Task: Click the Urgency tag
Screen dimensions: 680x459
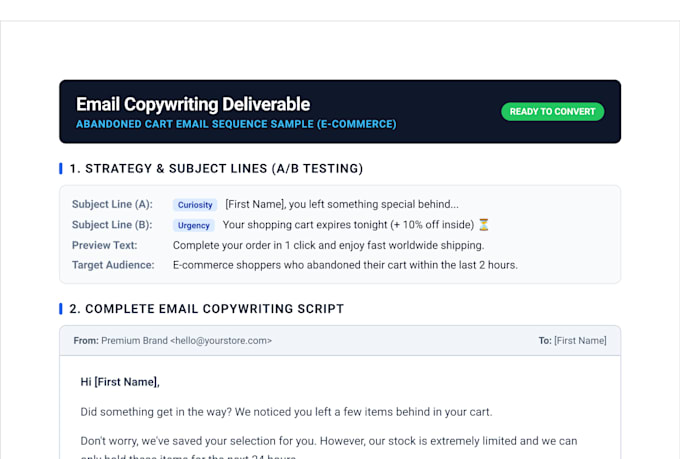Action: pyautogui.click(x=193, y=225)
